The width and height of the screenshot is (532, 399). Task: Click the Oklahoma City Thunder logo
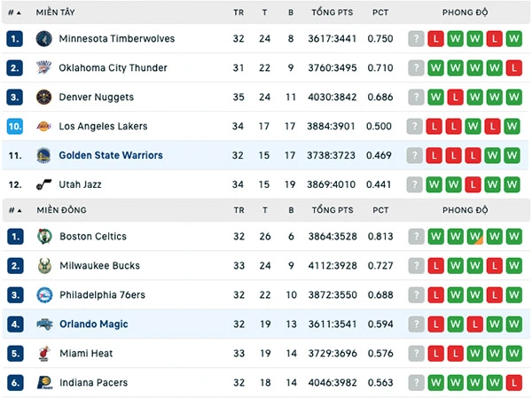pos(44,68)
